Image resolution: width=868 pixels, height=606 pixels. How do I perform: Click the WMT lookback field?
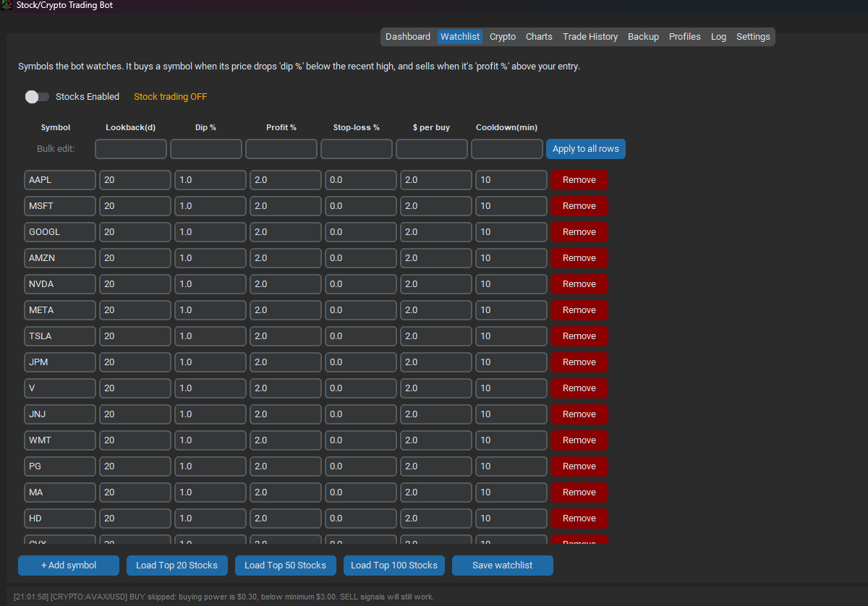[135, 440]
